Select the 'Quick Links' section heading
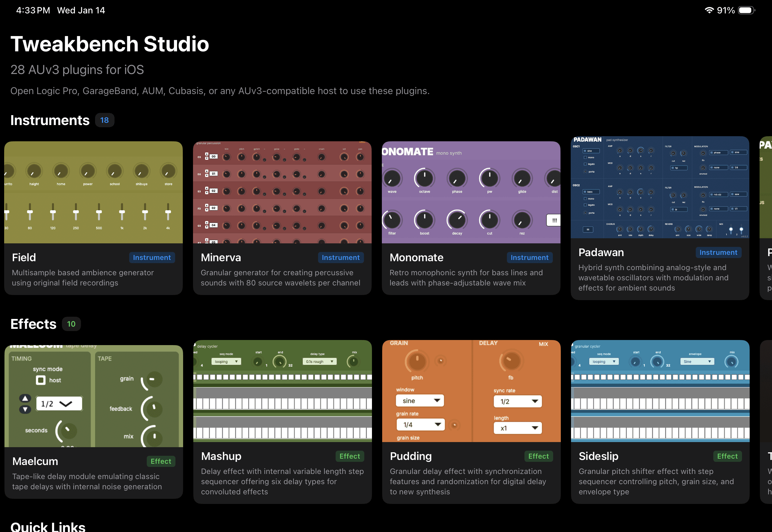This screenshot has height=532, width=772. [48, 527]
